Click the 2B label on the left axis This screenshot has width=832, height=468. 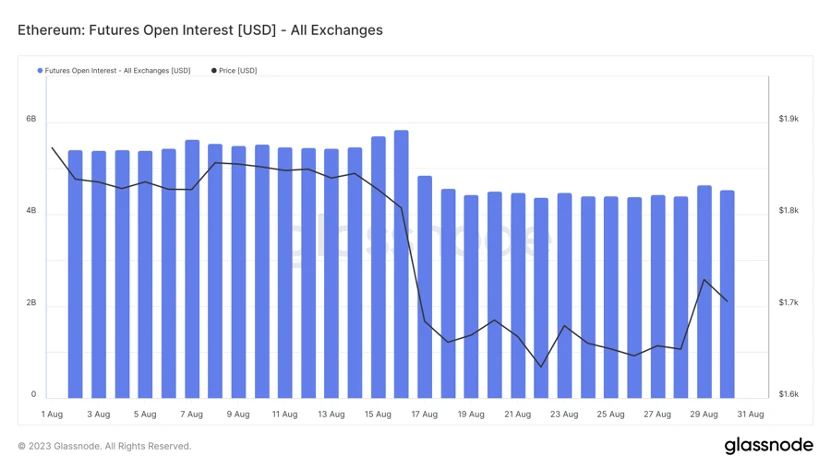[x=31, y=303]
